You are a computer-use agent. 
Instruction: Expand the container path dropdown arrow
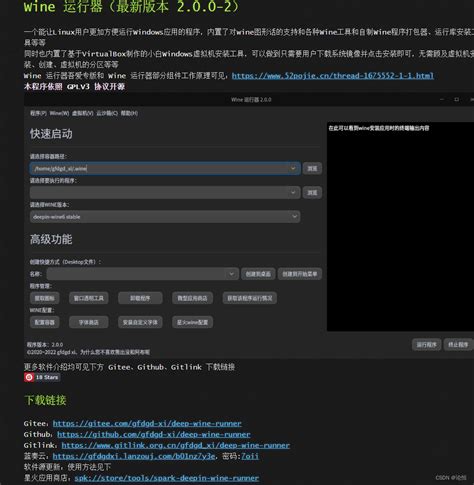click(x=293, y=168)
